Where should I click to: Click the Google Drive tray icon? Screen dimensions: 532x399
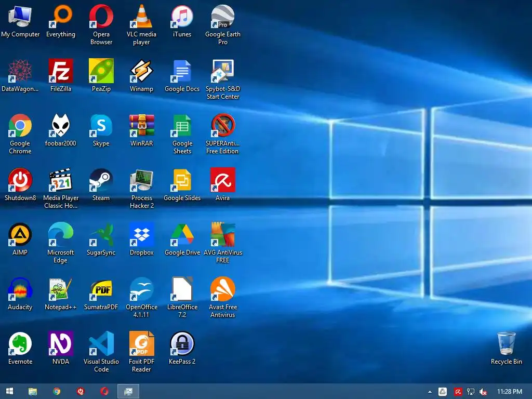coord(443,392)
